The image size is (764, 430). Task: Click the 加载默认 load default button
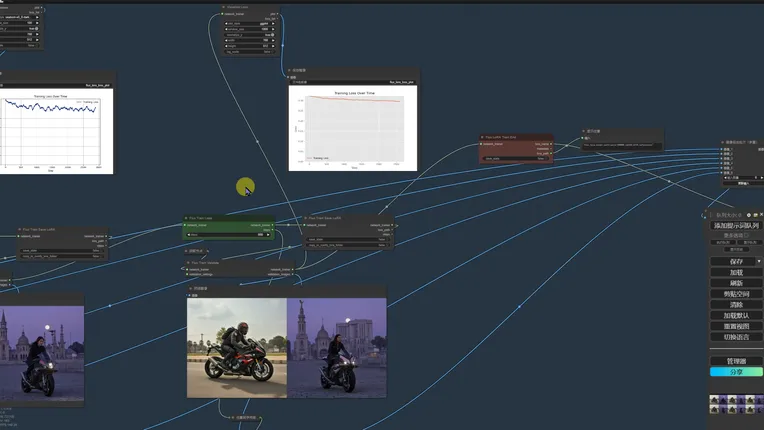coord(736,316)
